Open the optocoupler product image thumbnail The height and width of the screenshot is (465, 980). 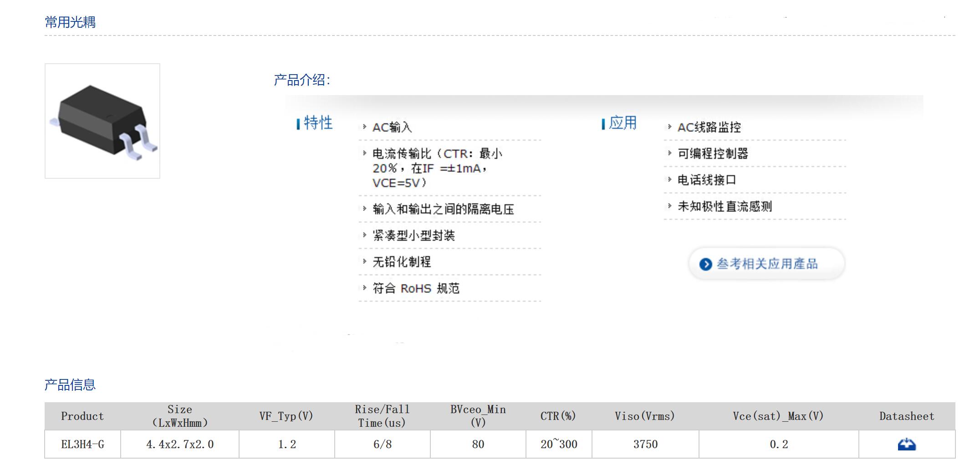[x=102, y=121]
